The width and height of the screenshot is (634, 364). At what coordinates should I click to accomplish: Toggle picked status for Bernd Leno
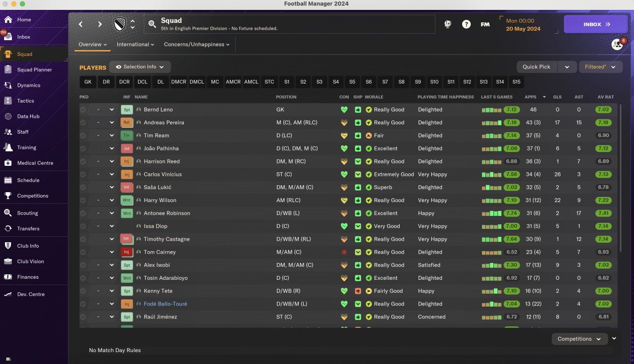[83, 109]
